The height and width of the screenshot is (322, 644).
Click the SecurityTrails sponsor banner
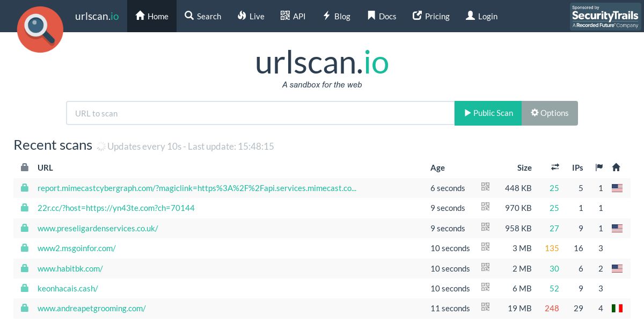coord(605,16)
